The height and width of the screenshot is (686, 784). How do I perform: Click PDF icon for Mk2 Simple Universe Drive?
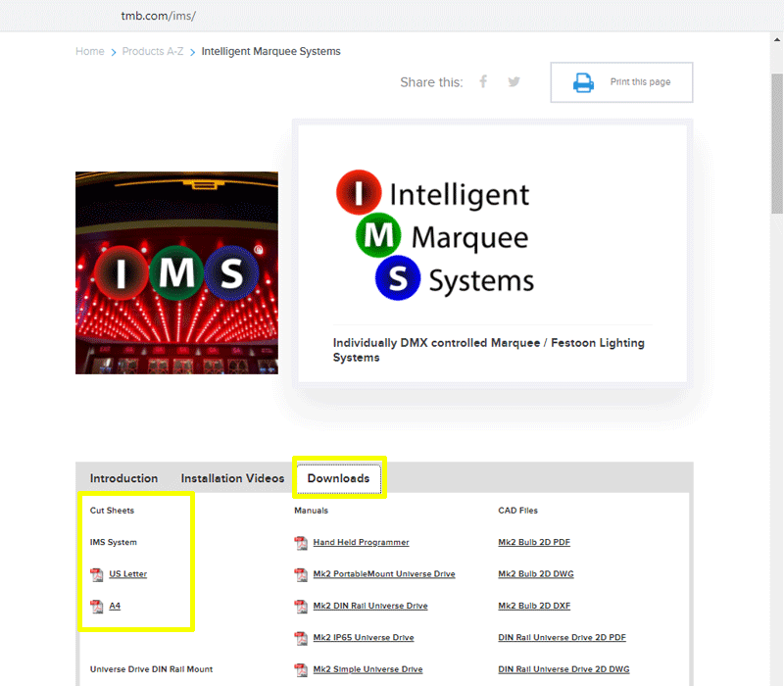301,670
